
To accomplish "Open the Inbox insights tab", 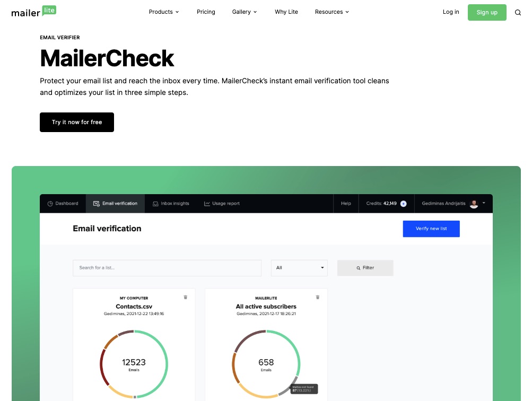I will point(171,204).
